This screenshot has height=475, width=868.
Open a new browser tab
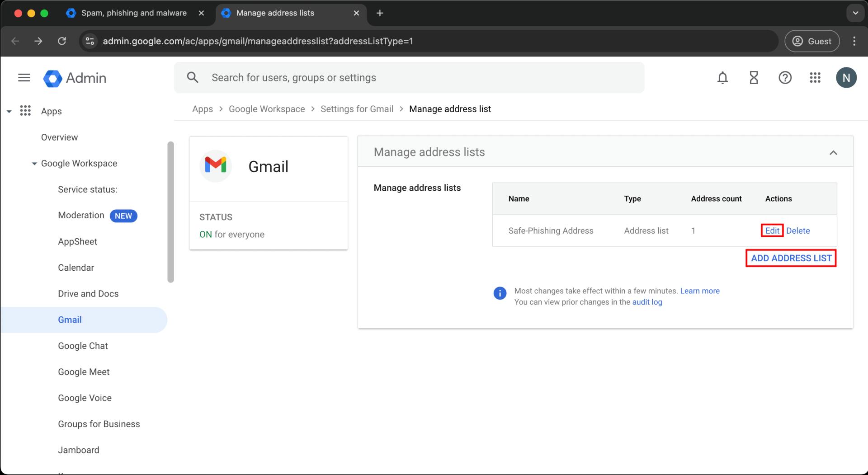click(380, 13)
